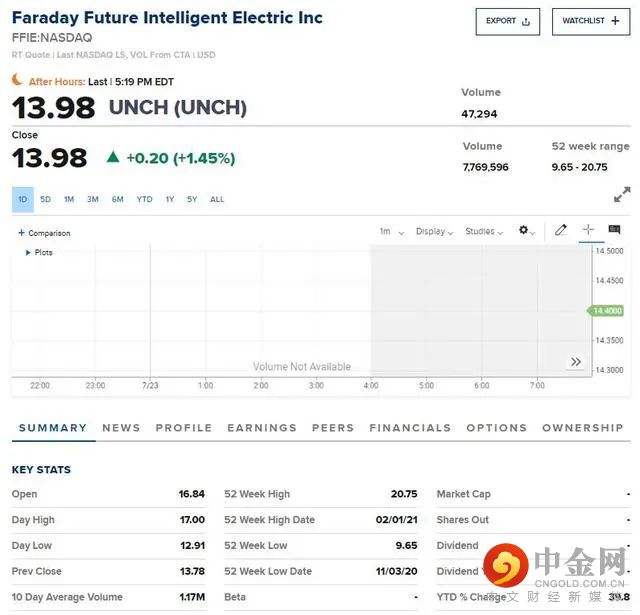This screenshot has height=615, width=640.
Task: Expand chart to fullscreen
Action: tap(622, 194)
